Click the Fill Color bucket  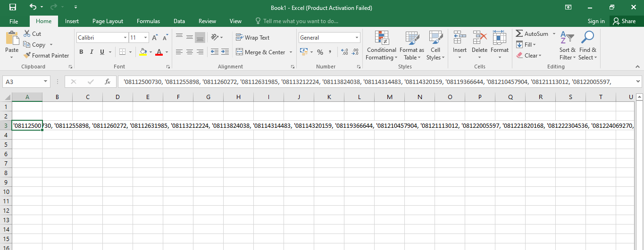(143, 52)
